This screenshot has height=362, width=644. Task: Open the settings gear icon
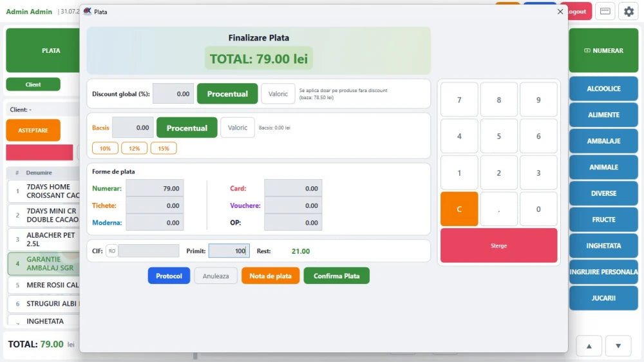click(629, 12)
